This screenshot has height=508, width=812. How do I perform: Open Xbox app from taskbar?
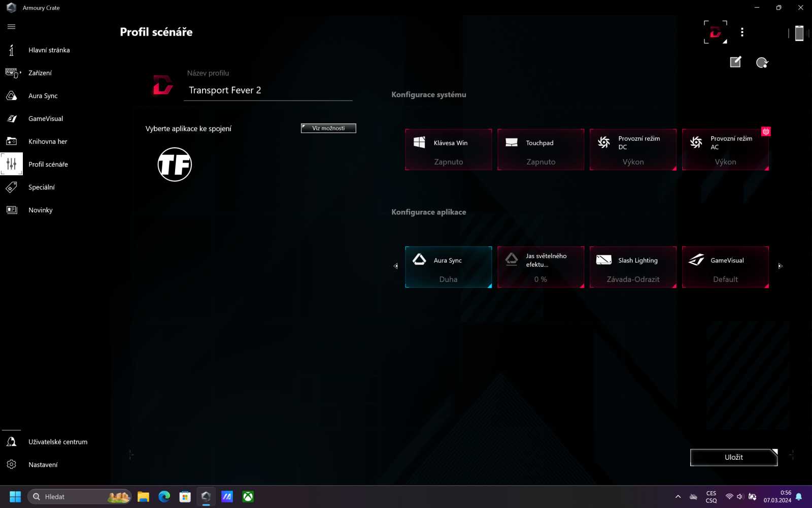(x=248, y=497)
